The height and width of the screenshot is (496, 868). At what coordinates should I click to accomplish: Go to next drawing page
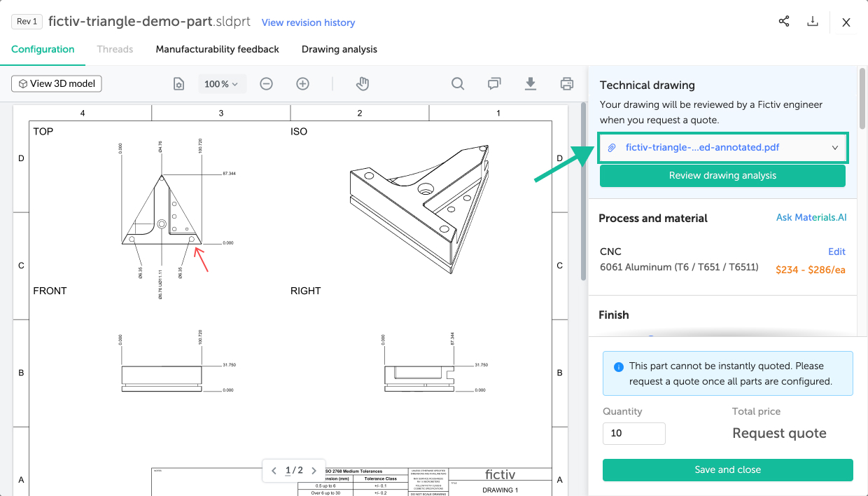tap(314, 471)
